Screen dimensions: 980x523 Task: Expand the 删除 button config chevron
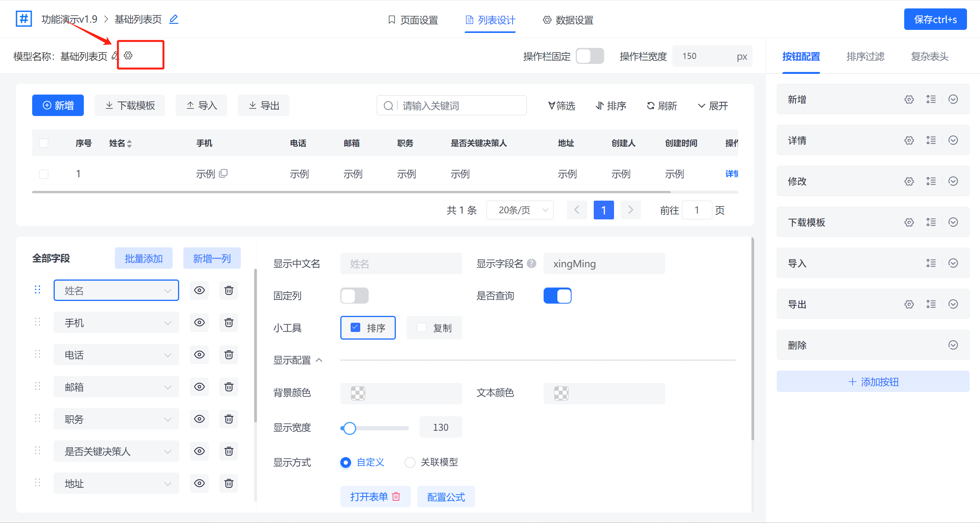click(x=953, y=345)
